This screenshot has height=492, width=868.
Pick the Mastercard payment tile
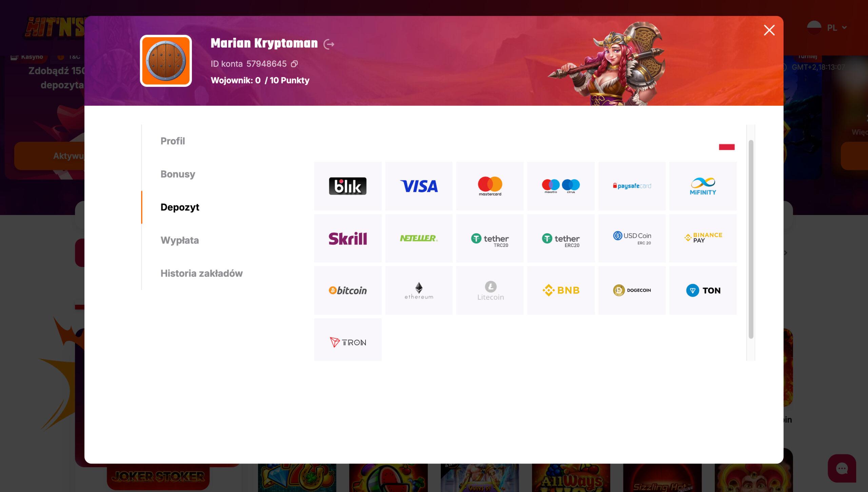pos(490,186)
